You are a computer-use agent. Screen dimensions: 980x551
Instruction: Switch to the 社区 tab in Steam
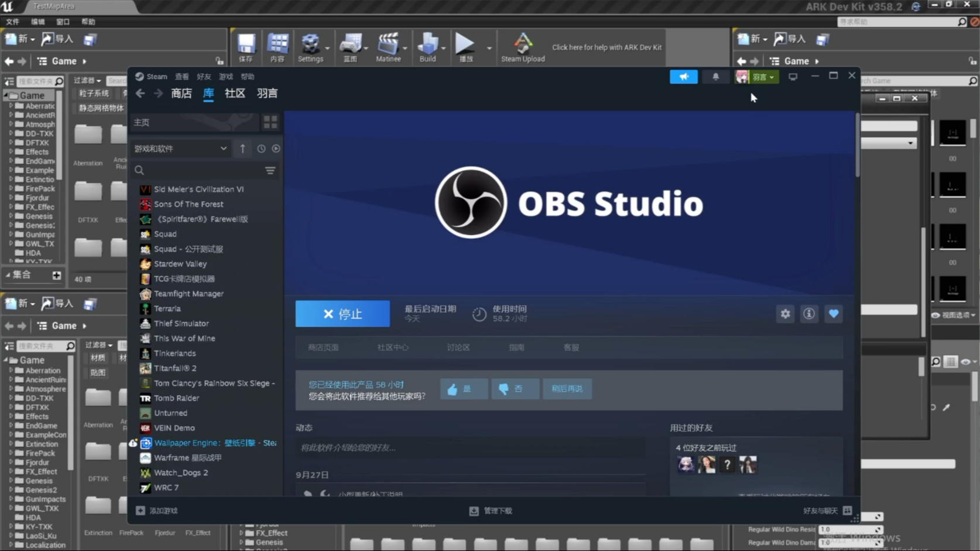click(x=235, y=94)
